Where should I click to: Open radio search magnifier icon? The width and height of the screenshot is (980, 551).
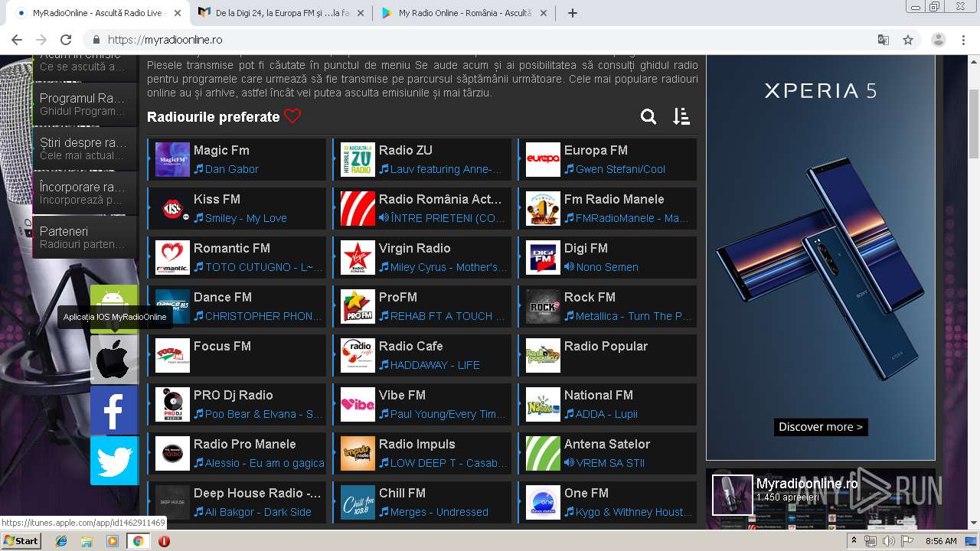click(x=648, y=116)
